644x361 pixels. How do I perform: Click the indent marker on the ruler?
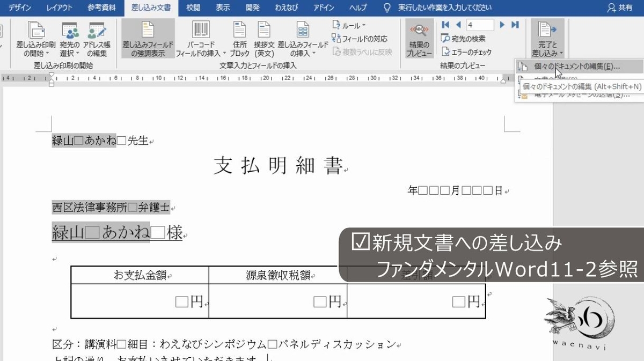[x=52, y=78]
